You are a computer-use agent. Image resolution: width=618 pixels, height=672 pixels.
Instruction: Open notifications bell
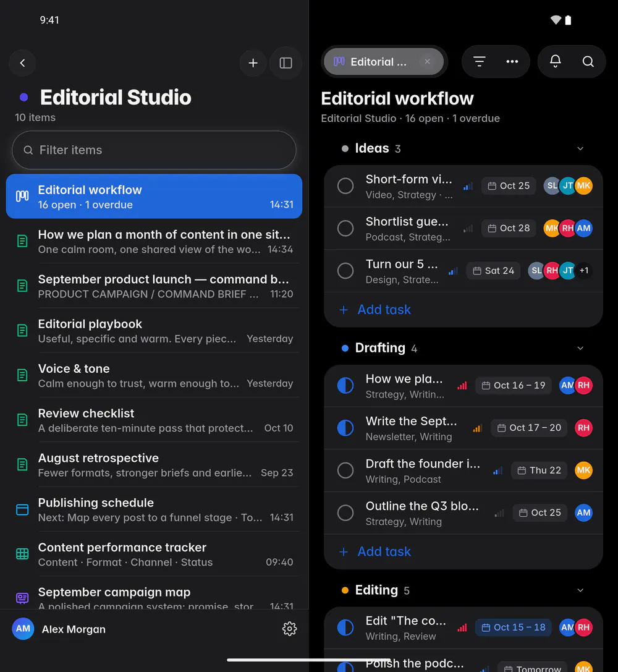(x=555, y=62)
